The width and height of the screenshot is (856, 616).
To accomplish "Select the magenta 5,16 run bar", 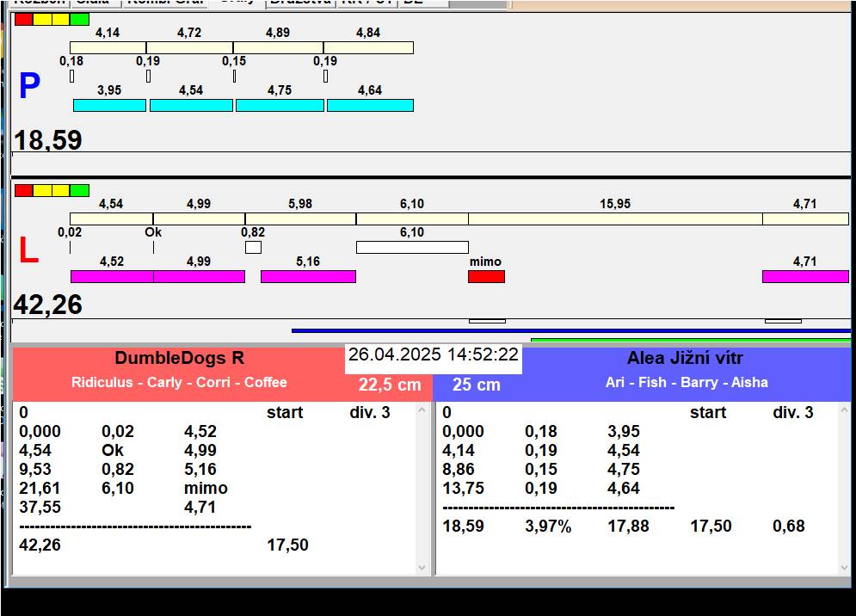I will coord(308,276).
